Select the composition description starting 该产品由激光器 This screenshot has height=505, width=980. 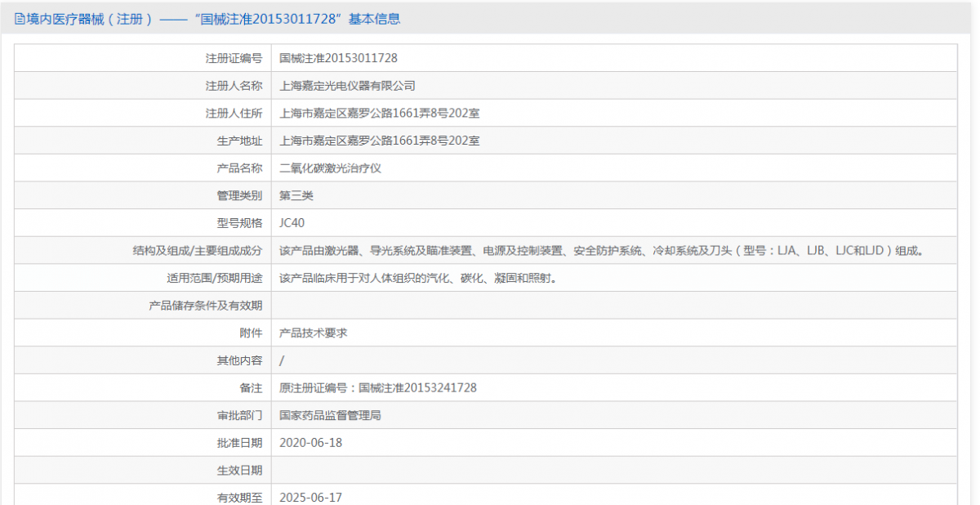603,251
